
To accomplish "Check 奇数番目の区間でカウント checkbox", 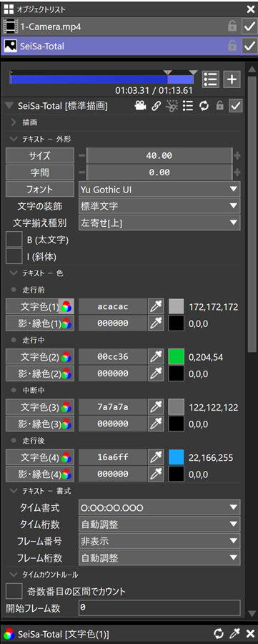I will pos(14,592).
